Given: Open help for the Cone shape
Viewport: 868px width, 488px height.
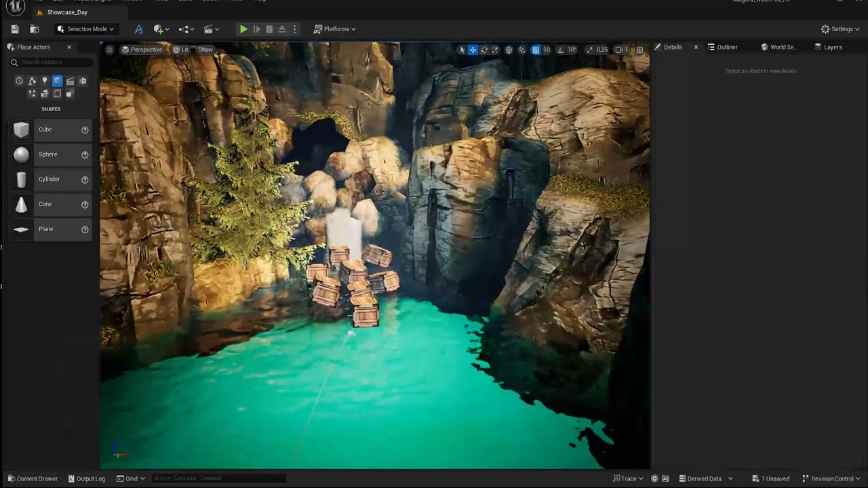Looking at the screenshot, I should pyautogui.click(x=85, y=205).
